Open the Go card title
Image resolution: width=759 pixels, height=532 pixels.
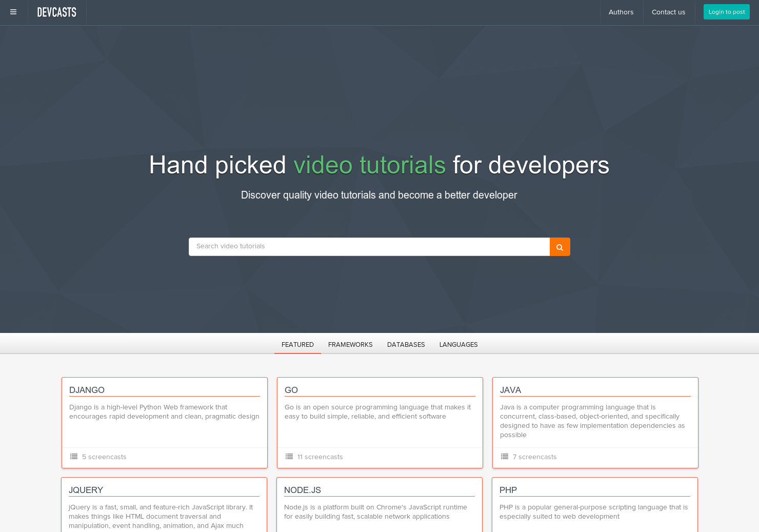click(291, 390)
